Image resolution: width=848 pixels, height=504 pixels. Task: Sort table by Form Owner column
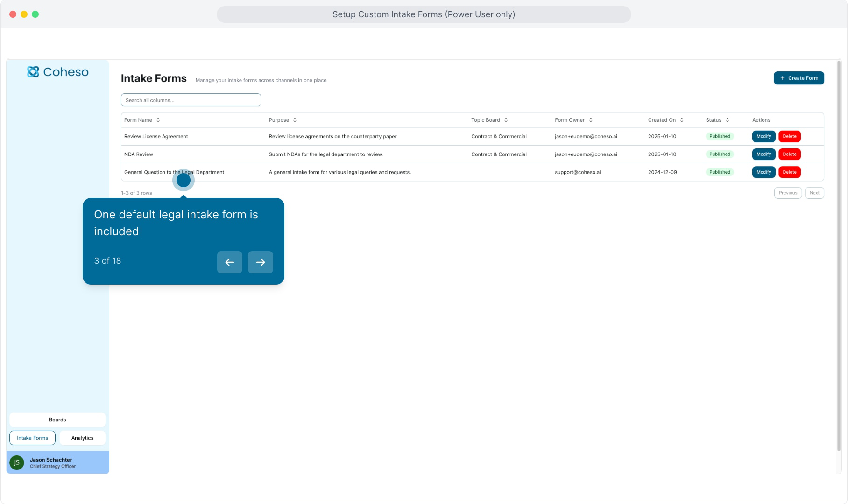point(591,120)
